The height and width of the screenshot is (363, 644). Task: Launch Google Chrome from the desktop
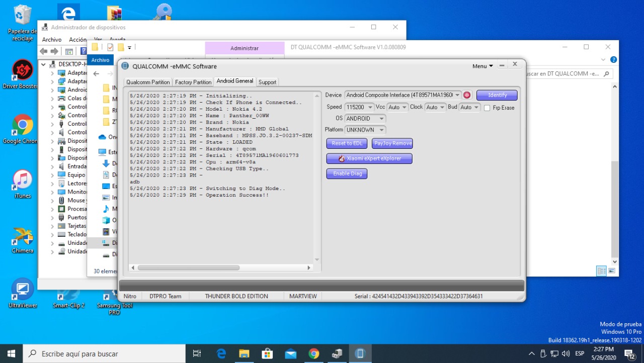point(22,130)
